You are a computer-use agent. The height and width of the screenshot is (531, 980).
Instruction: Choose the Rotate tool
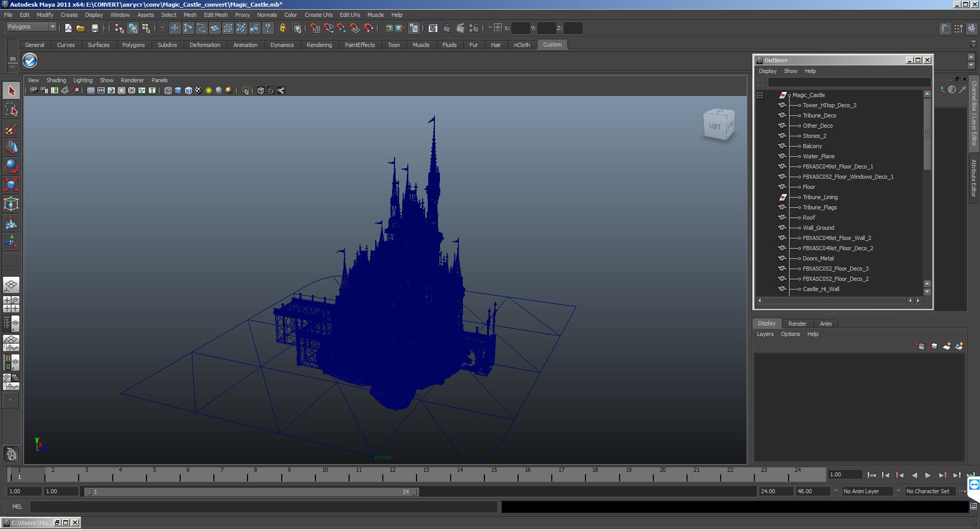(x=11, y=166)
